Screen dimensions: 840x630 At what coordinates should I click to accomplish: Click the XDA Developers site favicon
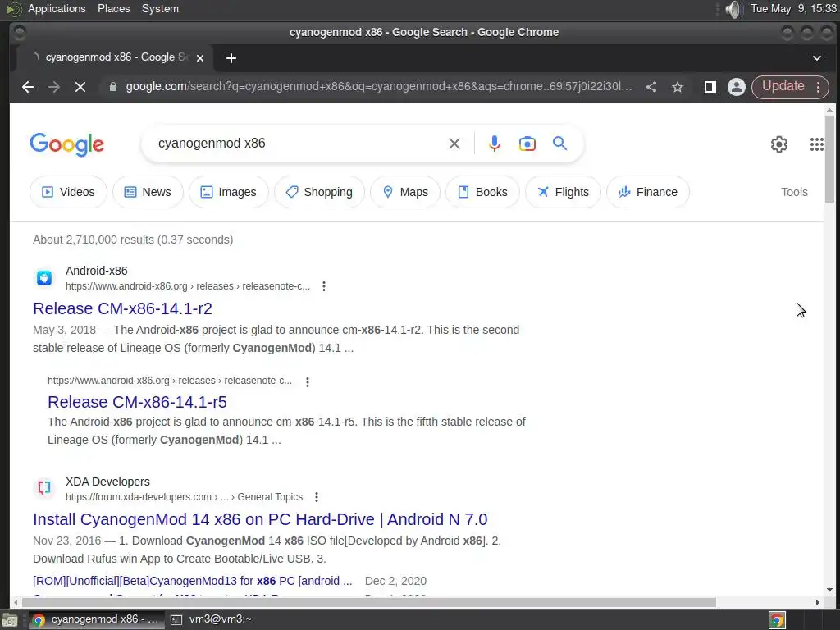[x=44, y=489]
